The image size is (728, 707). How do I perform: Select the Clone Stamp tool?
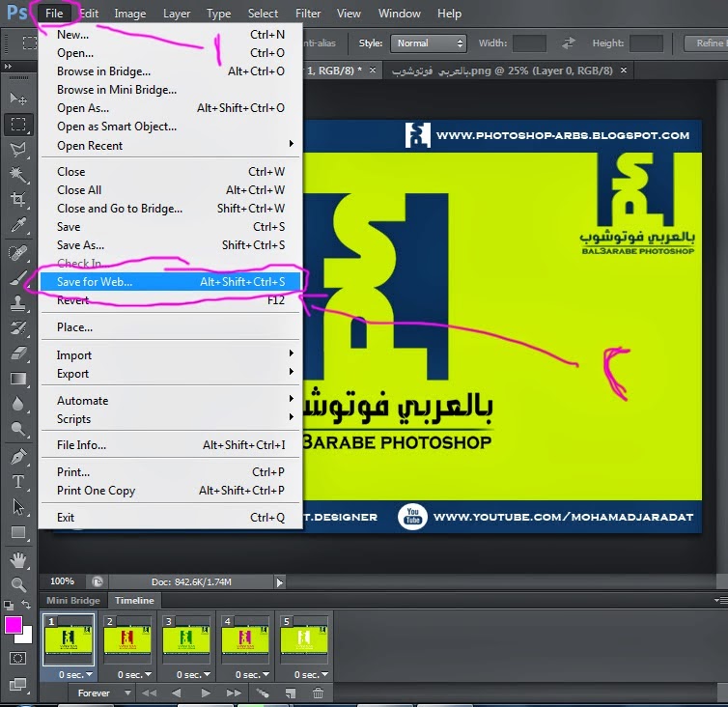[18, 303]
